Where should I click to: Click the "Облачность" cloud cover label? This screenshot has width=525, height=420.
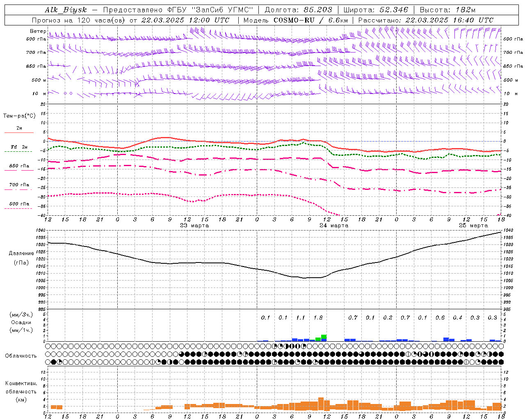tap(21, 356)
